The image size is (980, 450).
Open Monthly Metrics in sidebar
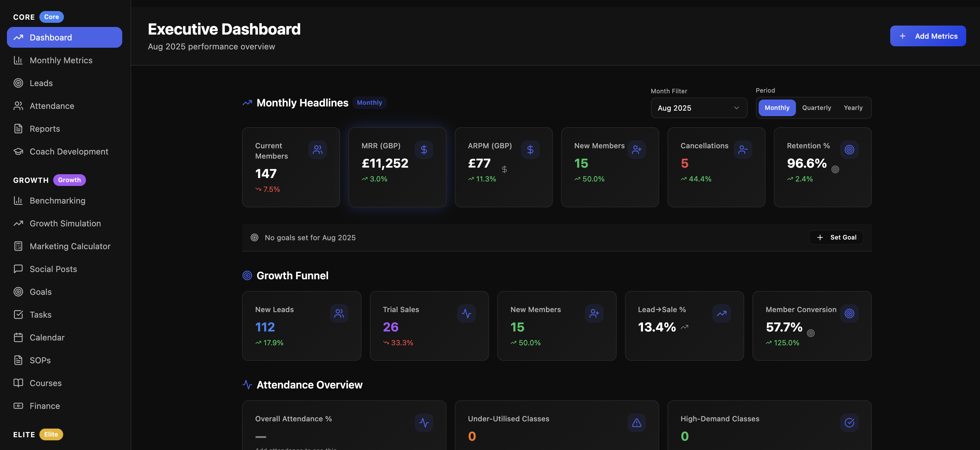click(61, 60)
